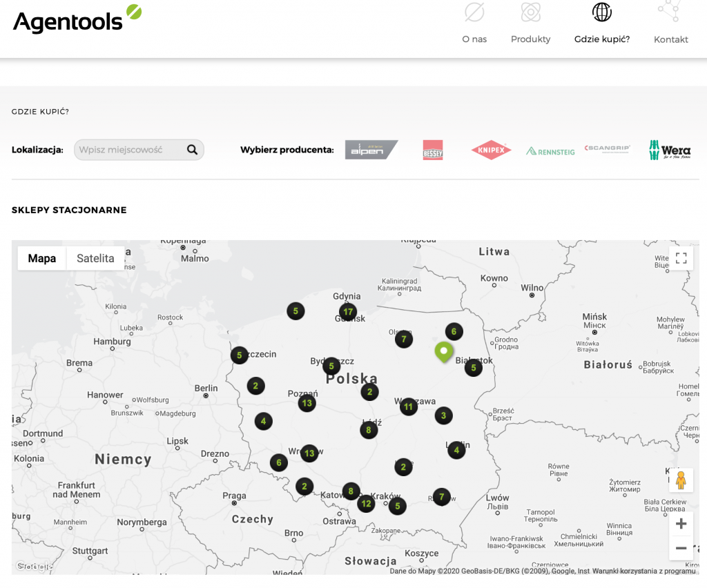Filter by the Bessey producer logo
The height and width of the screenshot is (588, 707).
(x=433, y=150)
